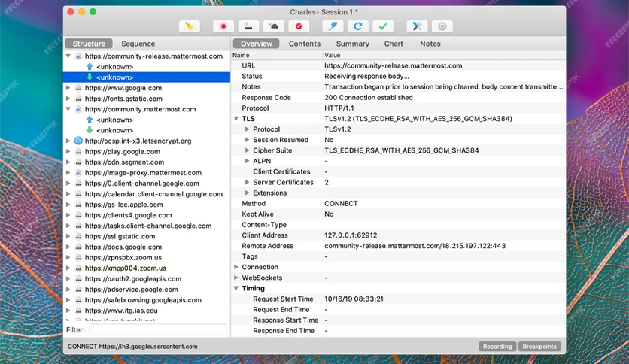629x364 pixels.
Task: Expand the https://www.google.com tree node
Action: coord(68,88)
